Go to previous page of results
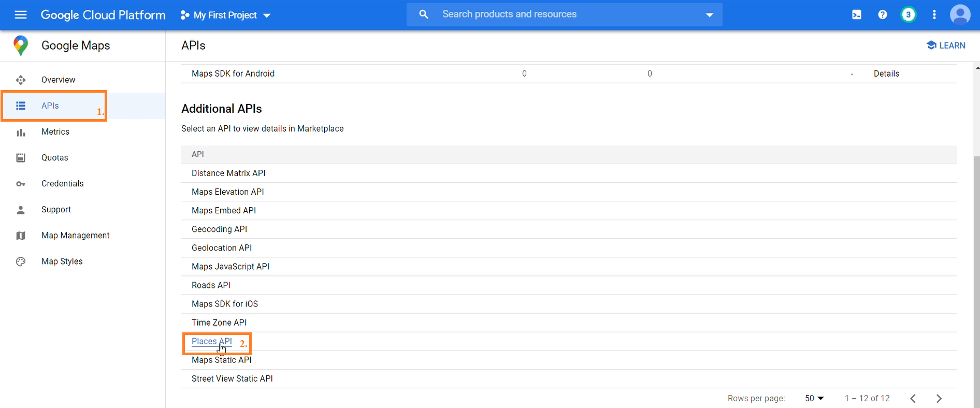This screenshot has width=980, height=408. 913,398
